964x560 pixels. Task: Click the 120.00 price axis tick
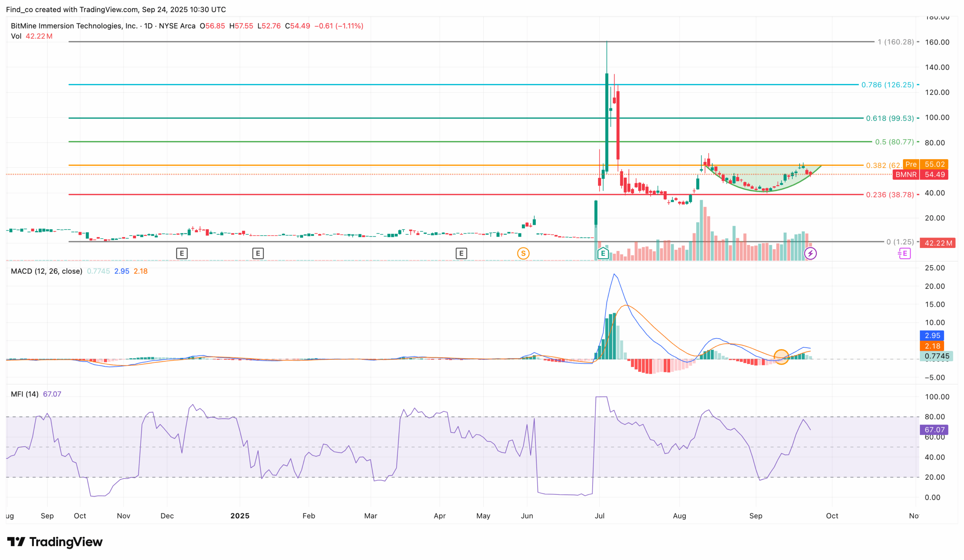(x=937, y=92)
